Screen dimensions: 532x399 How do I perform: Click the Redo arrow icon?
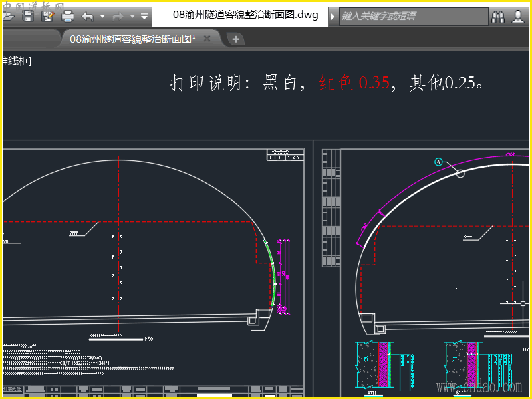(x=118, y=16)
